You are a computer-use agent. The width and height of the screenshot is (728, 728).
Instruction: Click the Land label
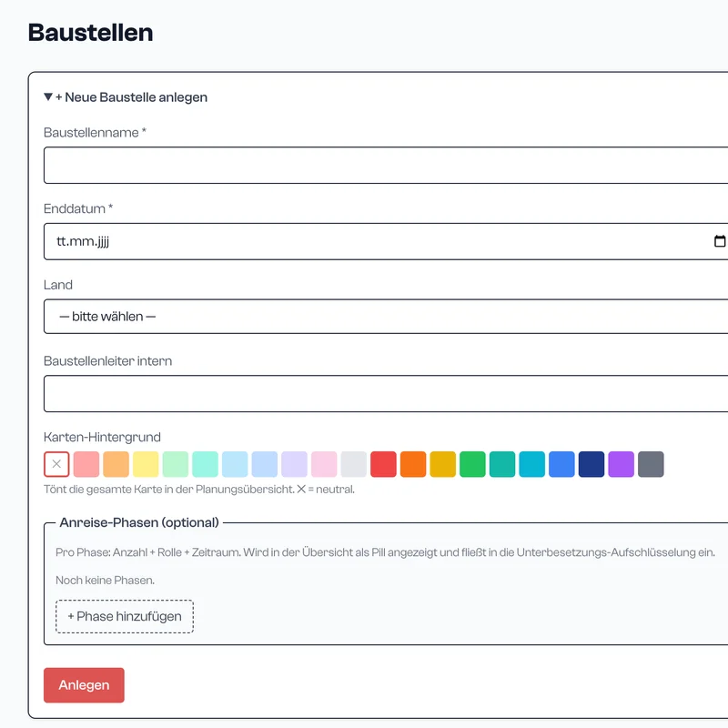[x=58, y=285]
